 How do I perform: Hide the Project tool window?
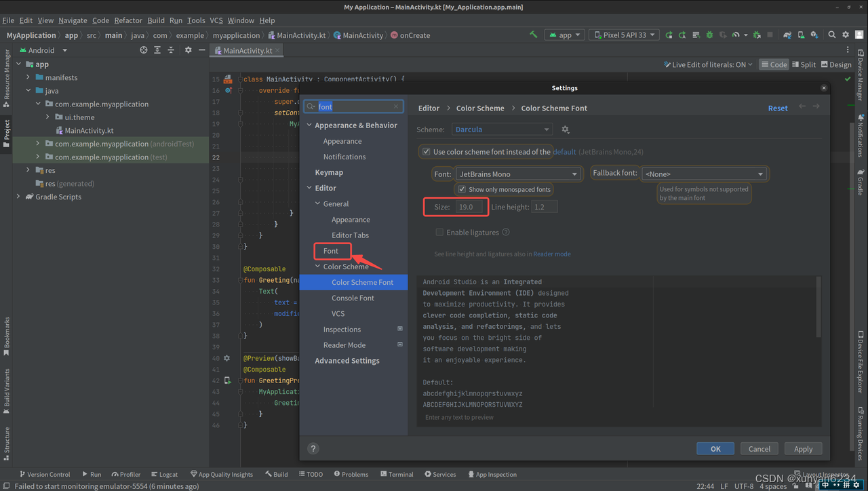point(202,50)
